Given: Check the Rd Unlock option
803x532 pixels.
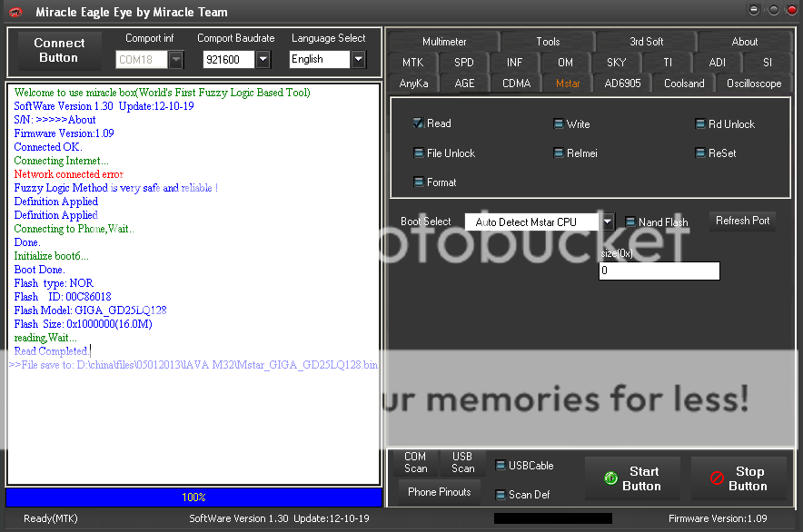Looking at the screenshot, I should pyautogui.click(x=700, y=123).
